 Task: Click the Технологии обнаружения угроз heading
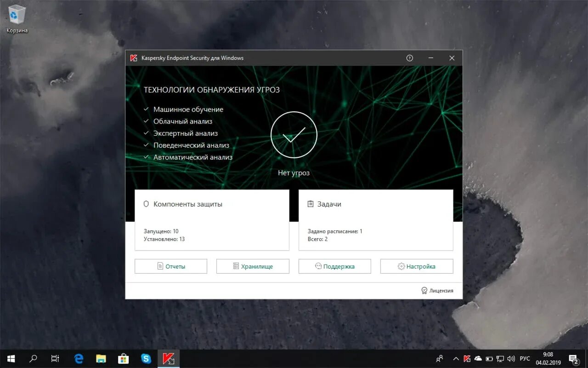[x=212, y=90]
